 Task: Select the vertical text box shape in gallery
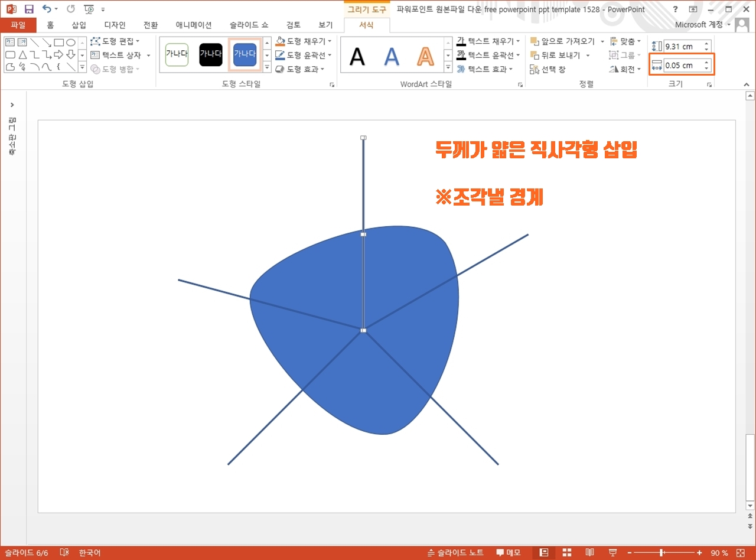point(22,42)
